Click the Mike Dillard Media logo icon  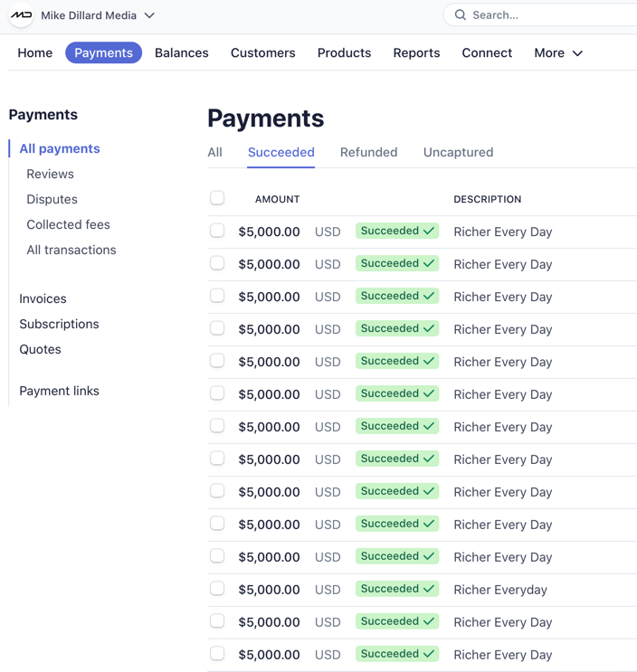(21, 15)
